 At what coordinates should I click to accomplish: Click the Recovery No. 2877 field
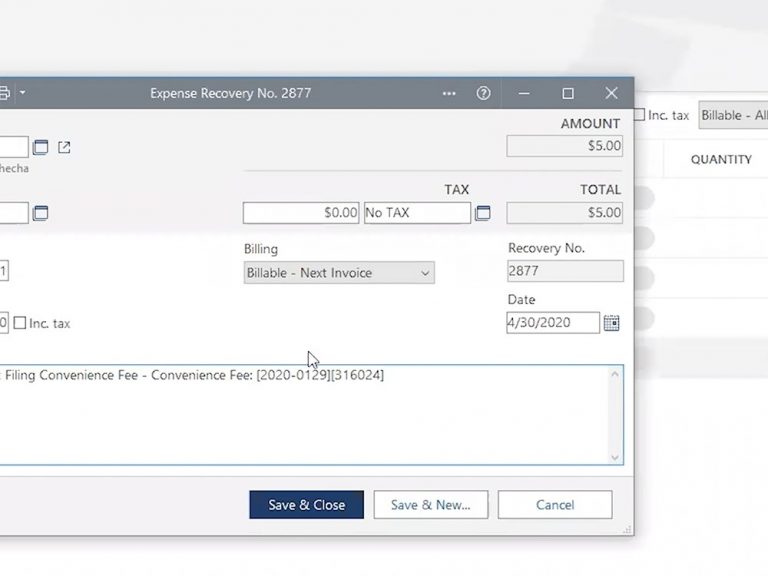(x=565, y=271)
